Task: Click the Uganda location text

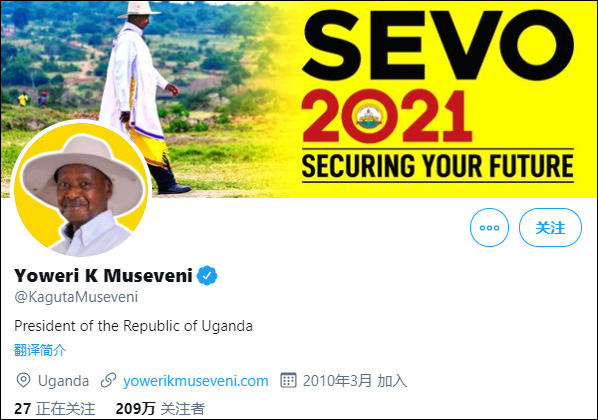Action: [x=63, y=381]
